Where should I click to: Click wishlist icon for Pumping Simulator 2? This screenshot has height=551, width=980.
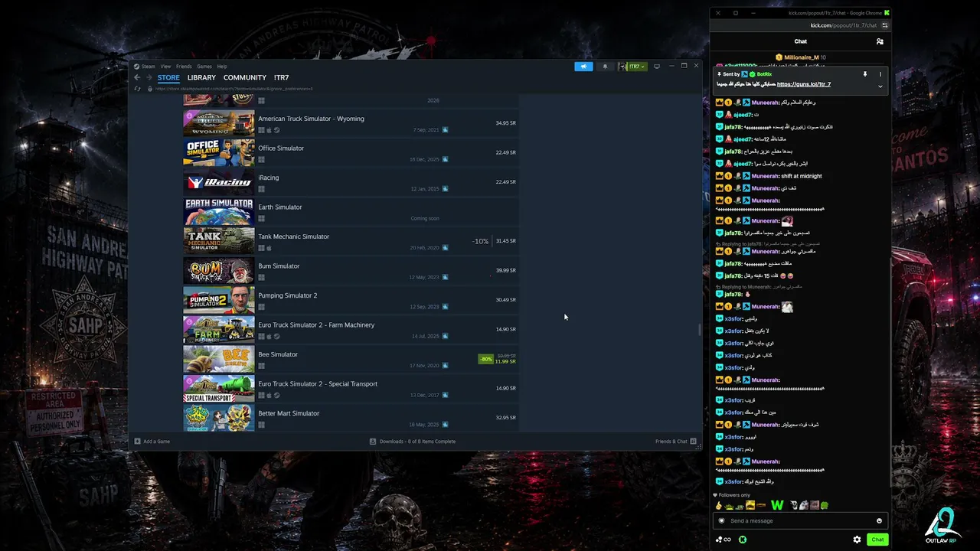tap(445, 307)
